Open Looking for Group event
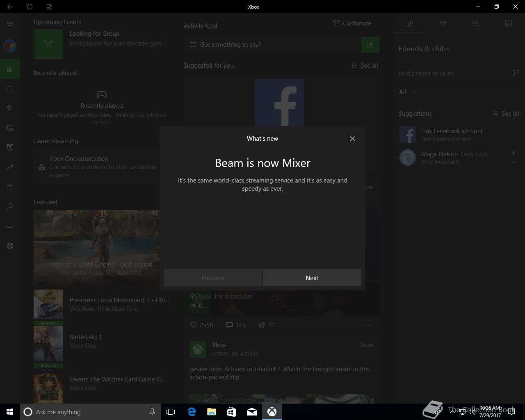The image size is (525, 420). tap(102, 44)
